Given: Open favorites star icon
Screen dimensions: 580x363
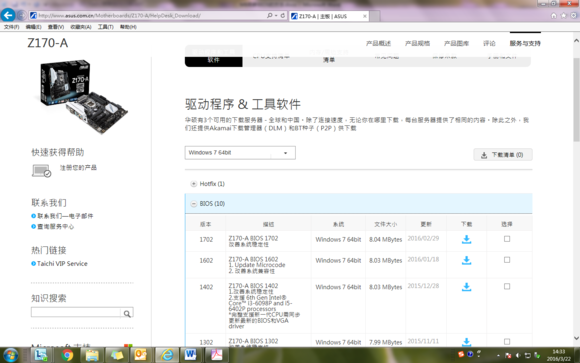Looking at the screenshot, I should (563, 16).
